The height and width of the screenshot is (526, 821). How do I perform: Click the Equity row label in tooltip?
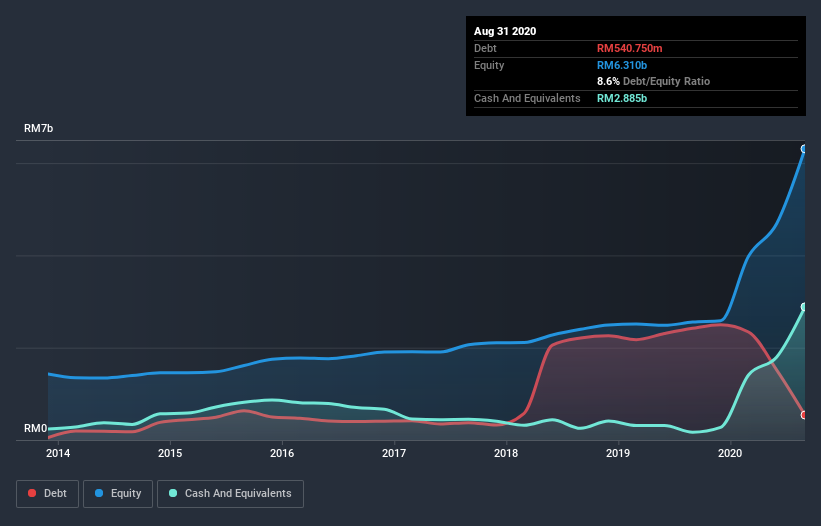pyautogui.click(x=489, y=65)
